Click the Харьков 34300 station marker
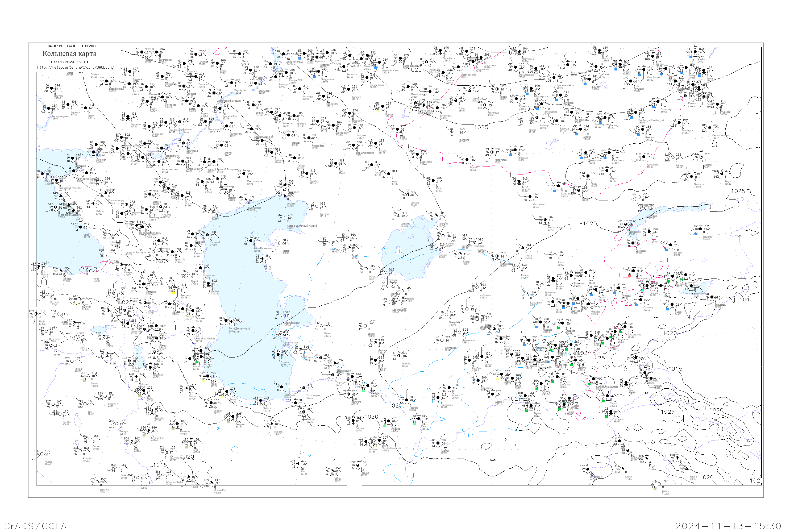The width and height of the screenshot is (798, 532). coord(68,105)
